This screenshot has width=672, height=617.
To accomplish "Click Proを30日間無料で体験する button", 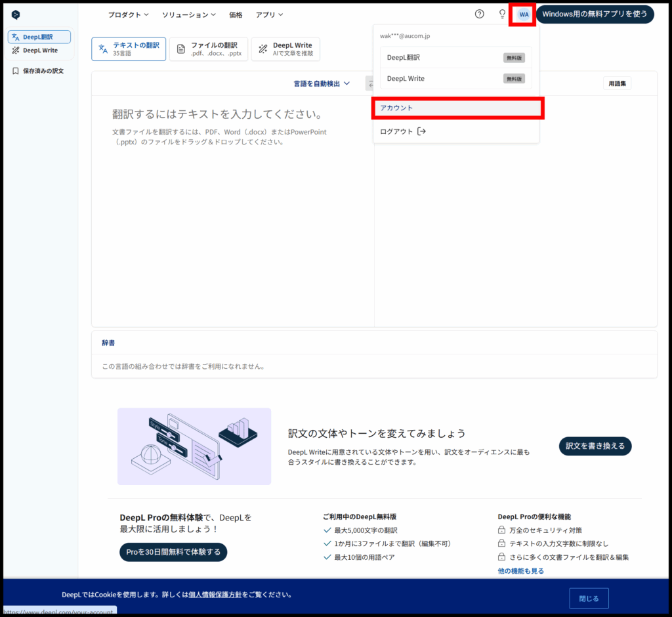I will click(173, 552).
